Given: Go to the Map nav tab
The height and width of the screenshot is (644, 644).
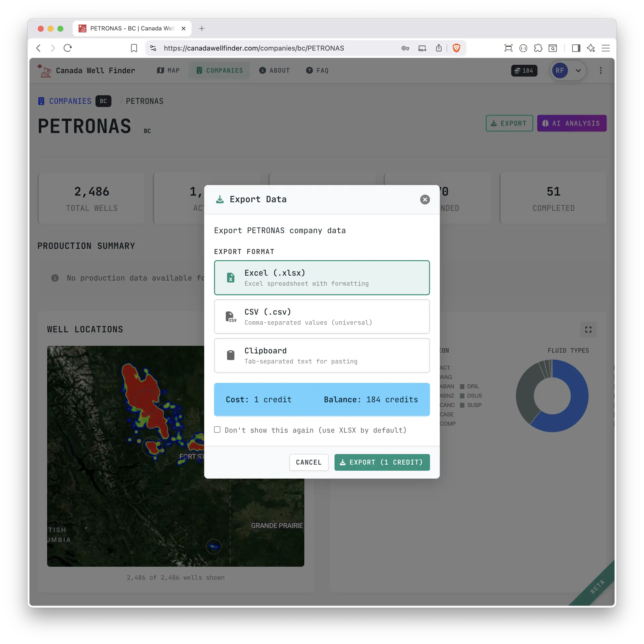Looking at the screenshot, I should (x=168, y=70).
